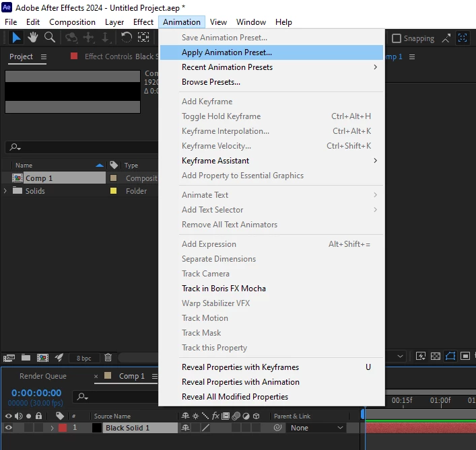Open viewer dropdown chevron beside Fast Previews

[x=400, y=357]
